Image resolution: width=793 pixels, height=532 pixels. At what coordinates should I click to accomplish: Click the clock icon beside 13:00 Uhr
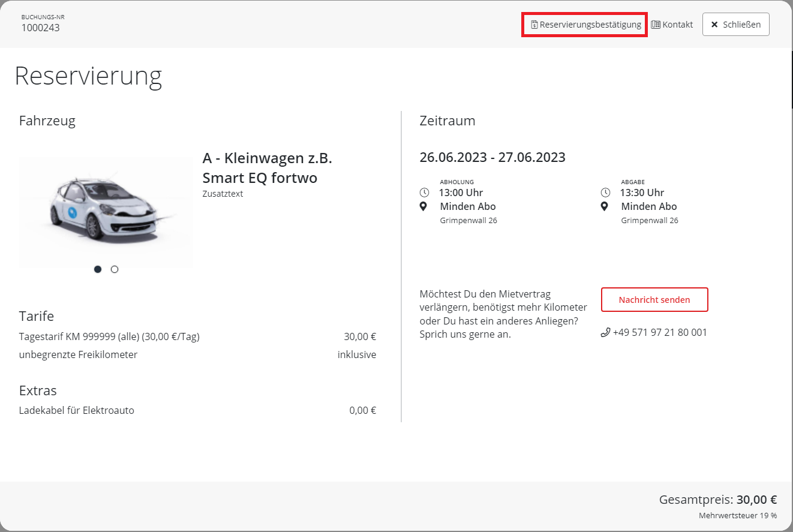tap(424, 193)
